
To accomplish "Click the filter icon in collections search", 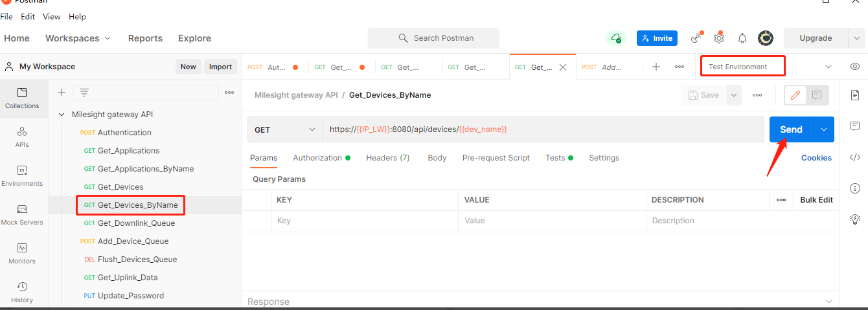I will tap(84, 93).
